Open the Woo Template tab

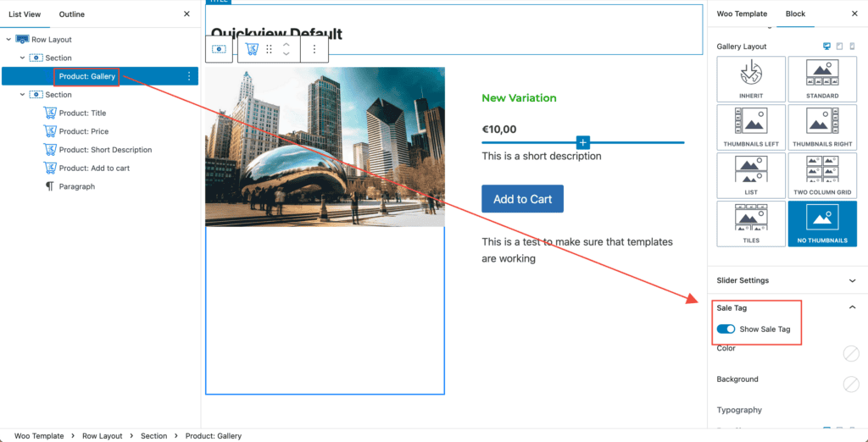[742, 14]
